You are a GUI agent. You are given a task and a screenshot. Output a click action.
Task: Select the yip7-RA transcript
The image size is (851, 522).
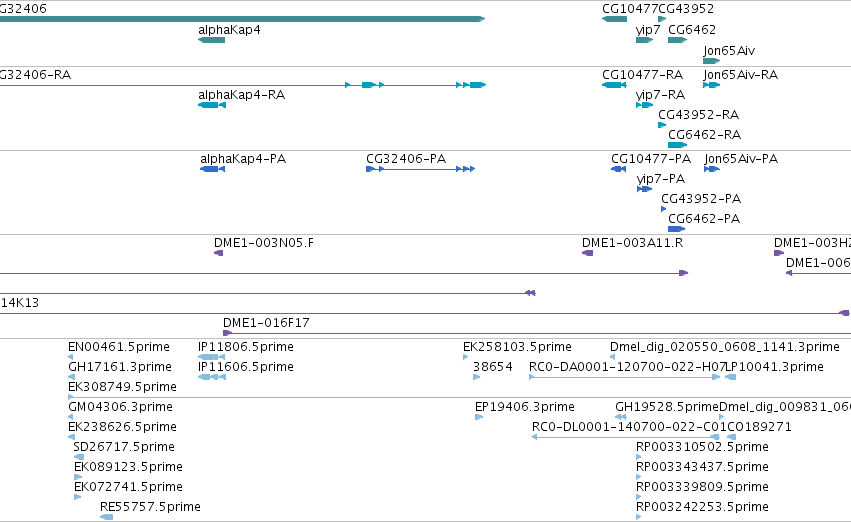point(644,105)
